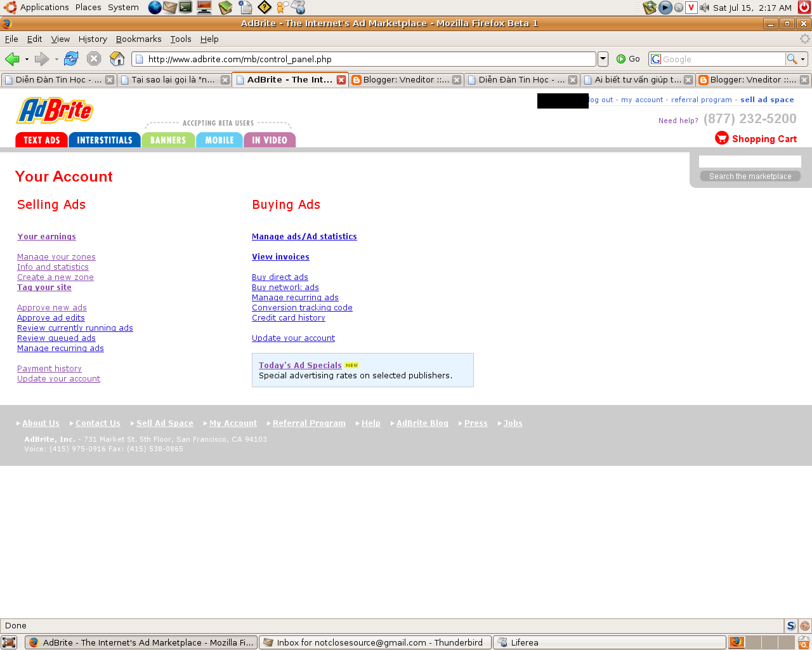Open the Bookmarks menu
Screen dimensions: 812x650
coord(138,39)
